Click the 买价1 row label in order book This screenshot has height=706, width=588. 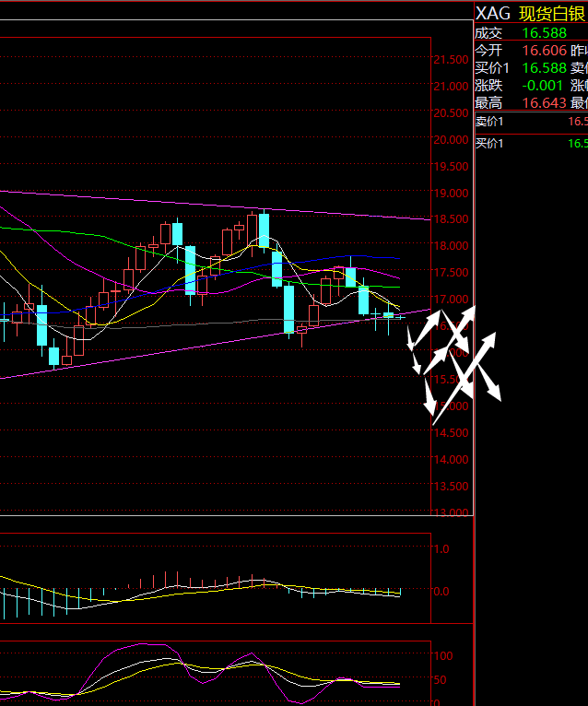(489, 144)
